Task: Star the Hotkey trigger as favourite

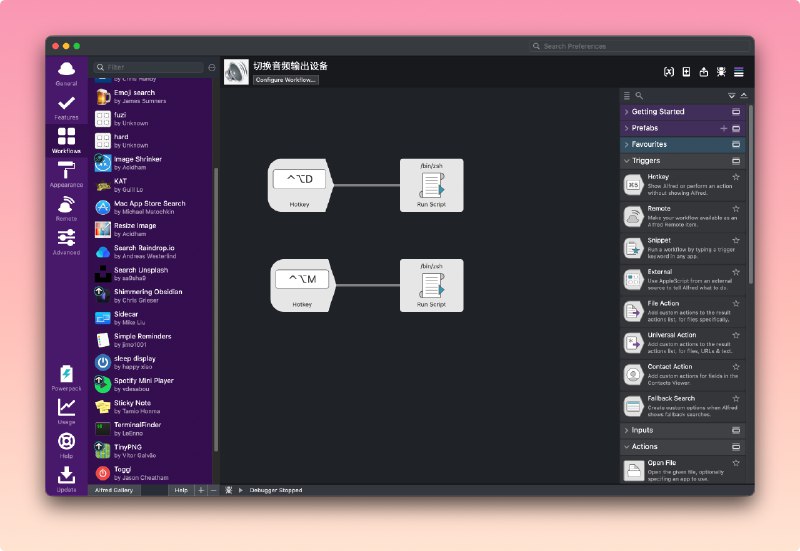Action: tap(736, 178)
